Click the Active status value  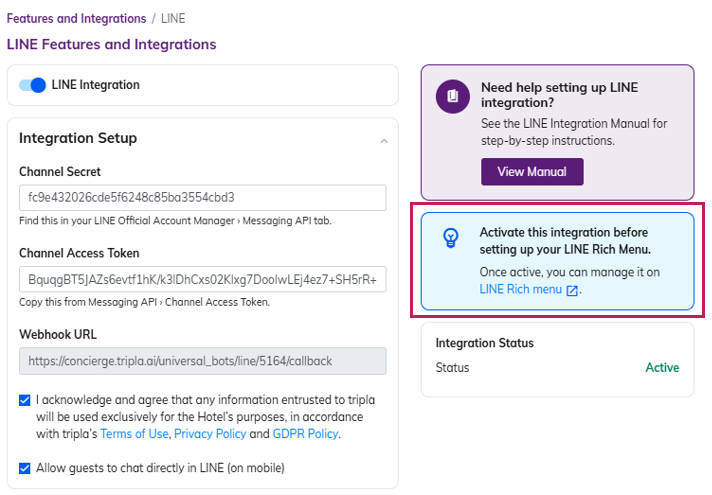(x=662, y=367)
